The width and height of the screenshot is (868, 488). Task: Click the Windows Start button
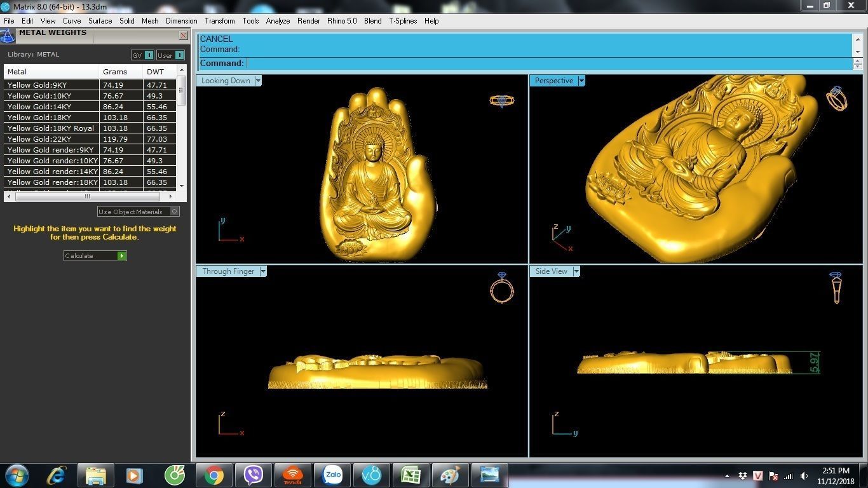click(x=17, y=475)
